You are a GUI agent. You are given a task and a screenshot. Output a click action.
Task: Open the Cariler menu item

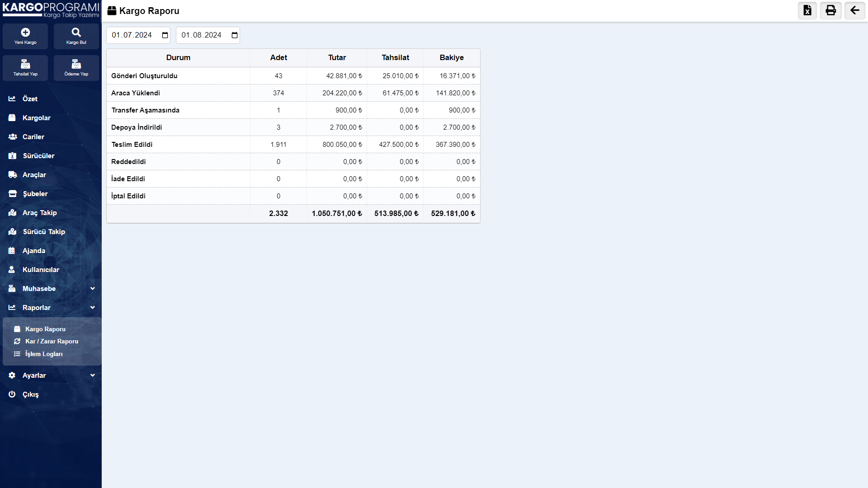[33, 136]
